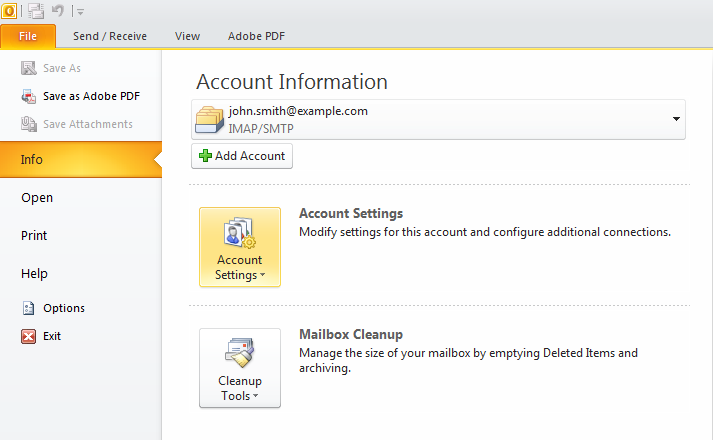Viewport: 713px width, 440px height.
Task: Click the Account Information title
Action: [x=292, y=82]
